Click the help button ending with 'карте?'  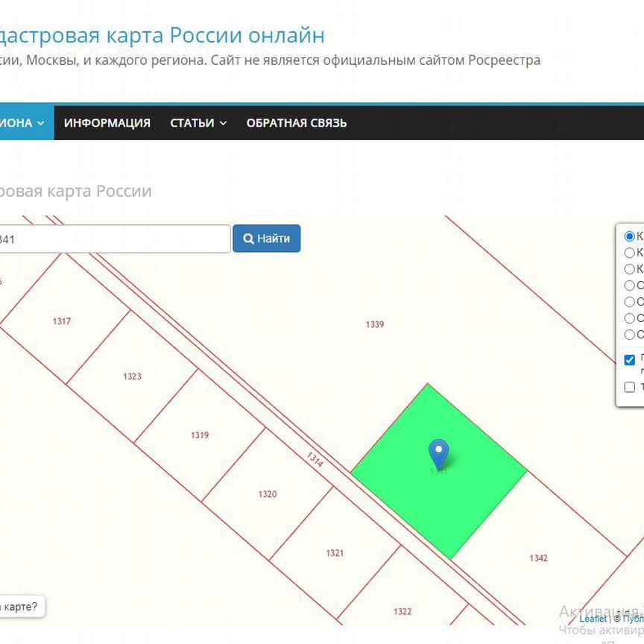(19, 607)
